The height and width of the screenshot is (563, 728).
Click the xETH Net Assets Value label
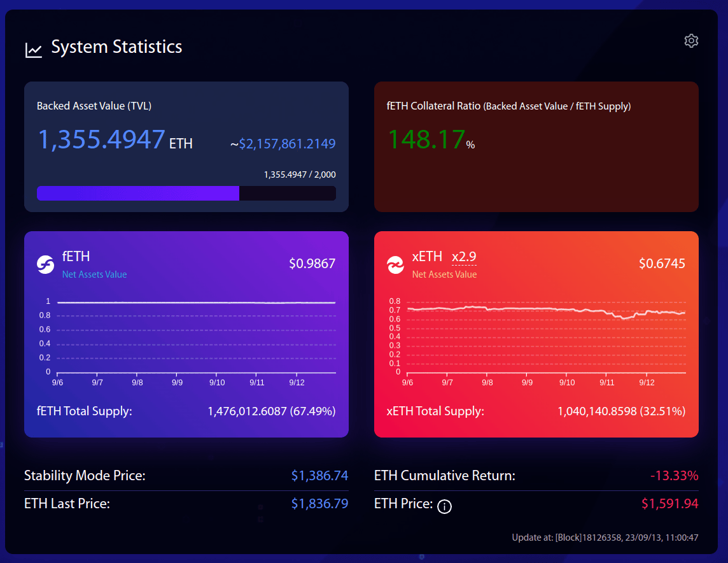pos(444,274)
